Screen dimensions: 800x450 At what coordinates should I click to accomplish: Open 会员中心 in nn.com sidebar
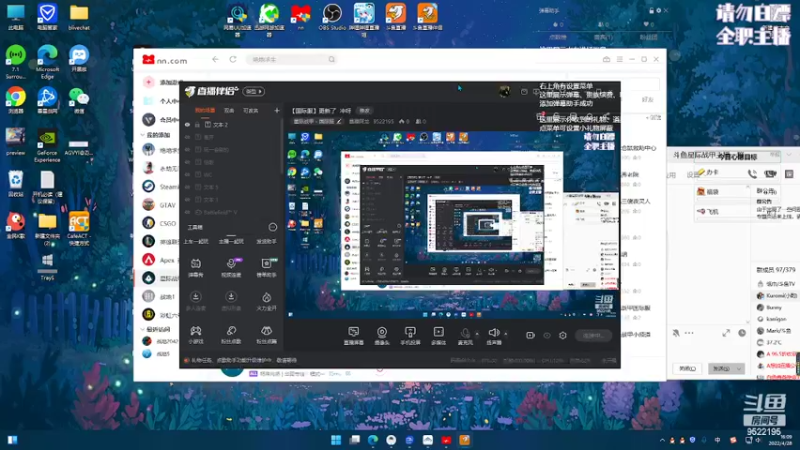click(161, 119)
